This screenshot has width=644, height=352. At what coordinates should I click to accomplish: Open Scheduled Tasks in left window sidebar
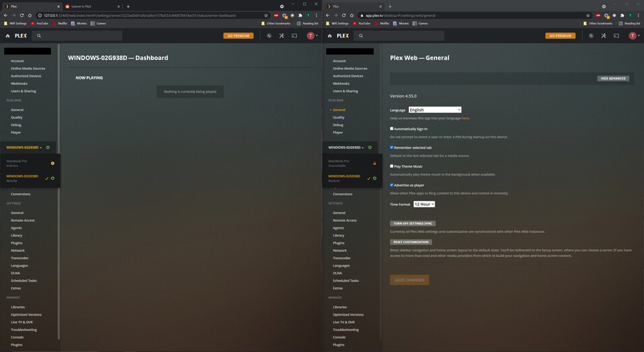pos(24,281)
